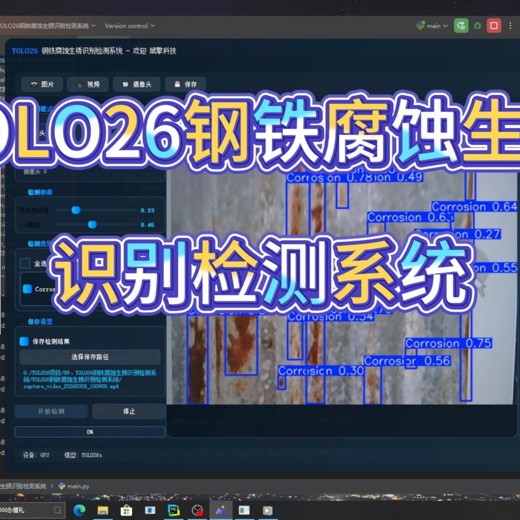520x520 pixels.
Task: Click the 0% progress bar
Action: (x=90, y=432)
